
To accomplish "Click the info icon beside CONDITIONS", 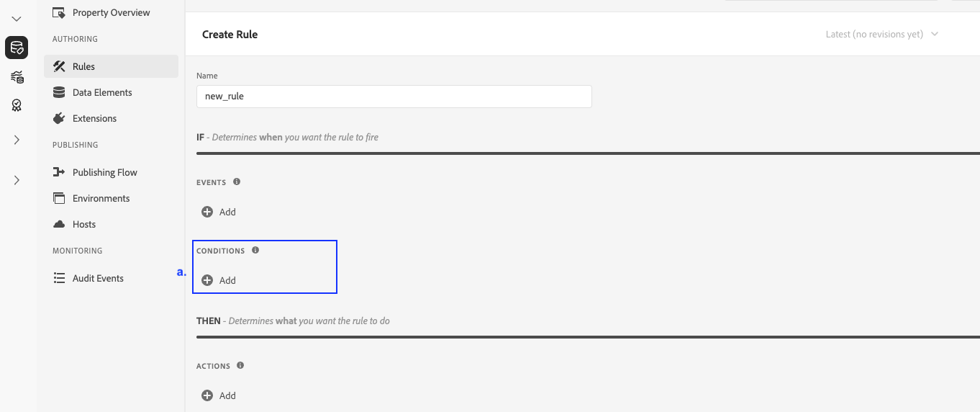I will [x=255, y=251].
